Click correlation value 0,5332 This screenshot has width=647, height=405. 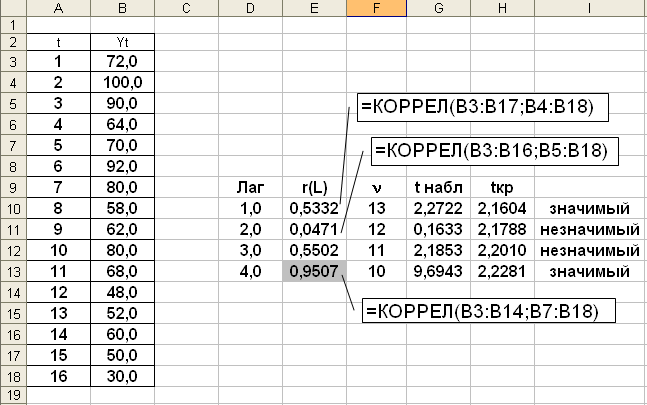(314, 209)
